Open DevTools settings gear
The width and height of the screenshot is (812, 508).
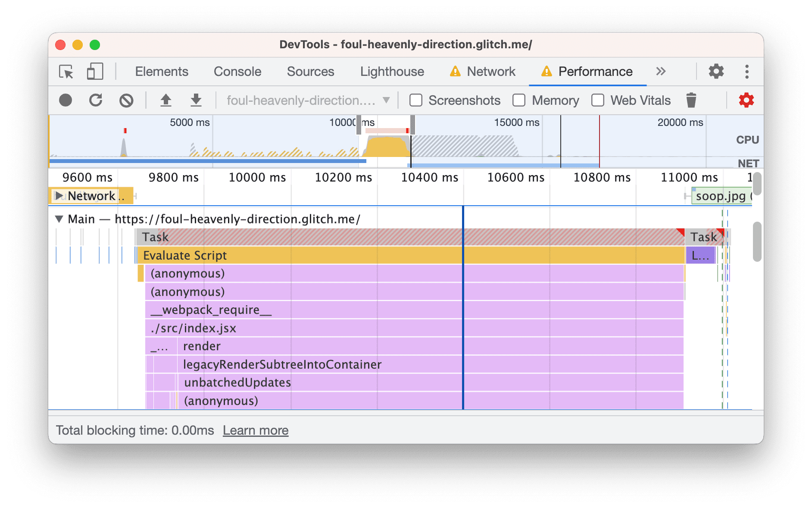click(716, 72)
